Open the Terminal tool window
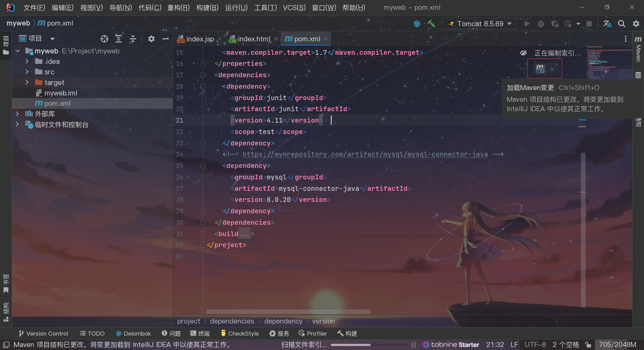Image resolution: width=644 pixels, height=350 pixels. point(200,334)
